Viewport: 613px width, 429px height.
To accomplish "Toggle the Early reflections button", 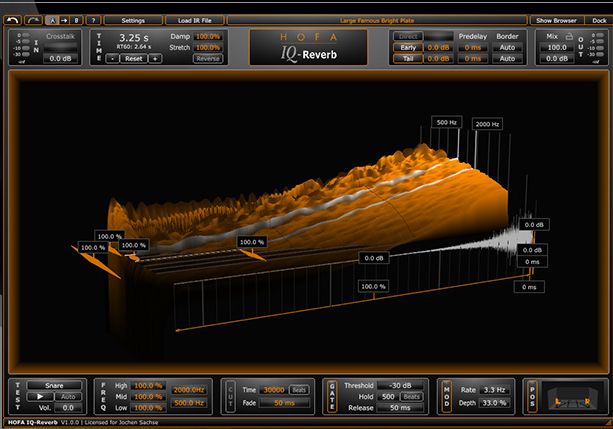I will click(x=408, y=47).
